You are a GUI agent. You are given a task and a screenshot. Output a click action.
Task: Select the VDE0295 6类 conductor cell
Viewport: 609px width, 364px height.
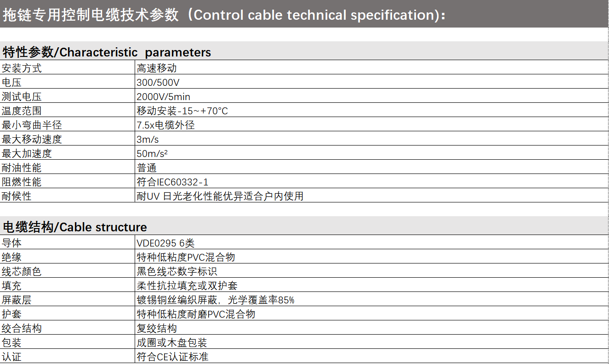click(x=166, y=243)
